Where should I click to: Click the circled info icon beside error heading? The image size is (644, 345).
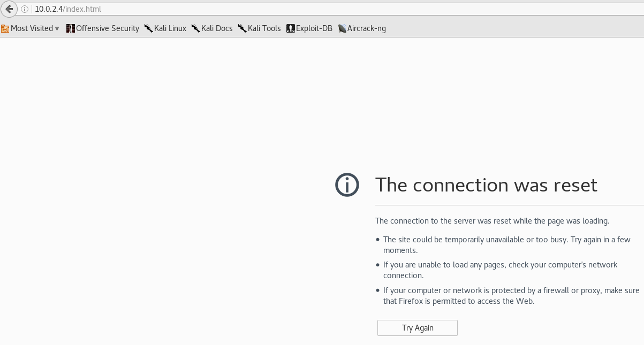(347, 185)
